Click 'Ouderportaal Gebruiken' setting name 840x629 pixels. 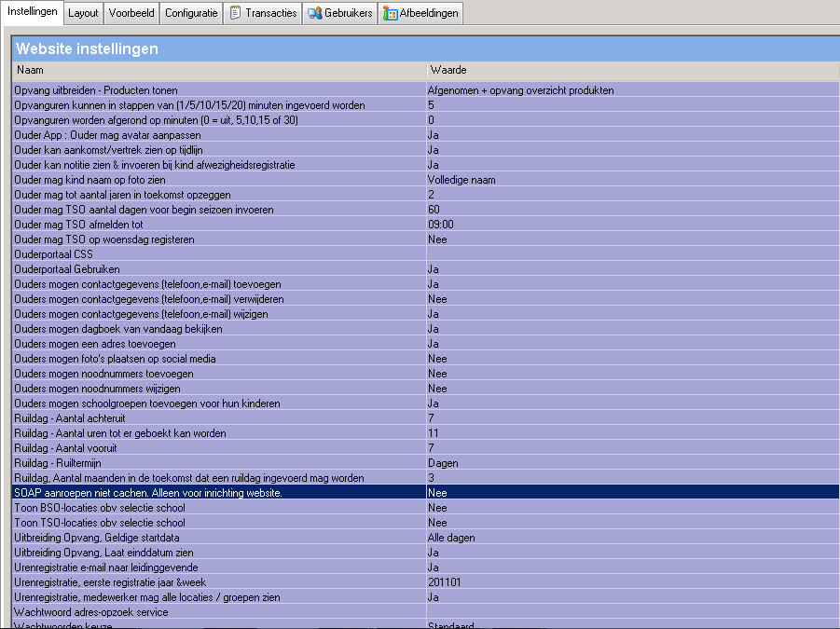coord(67,269)
